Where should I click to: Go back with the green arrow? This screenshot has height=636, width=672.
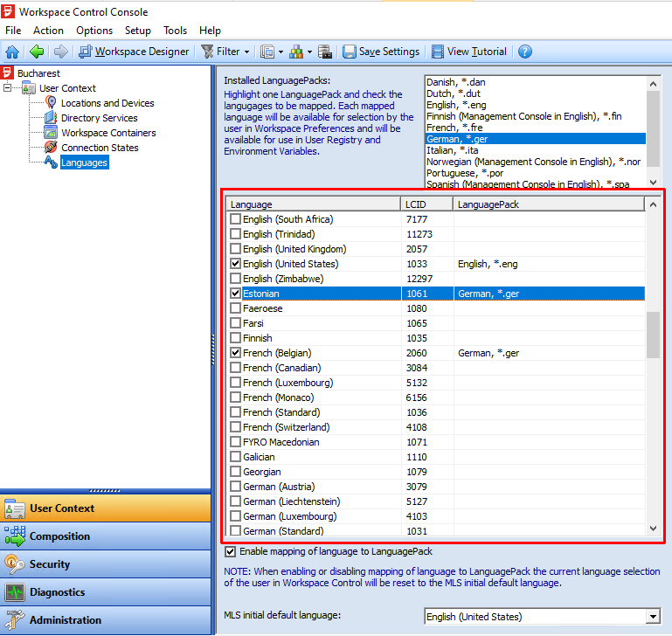point(37,52)
